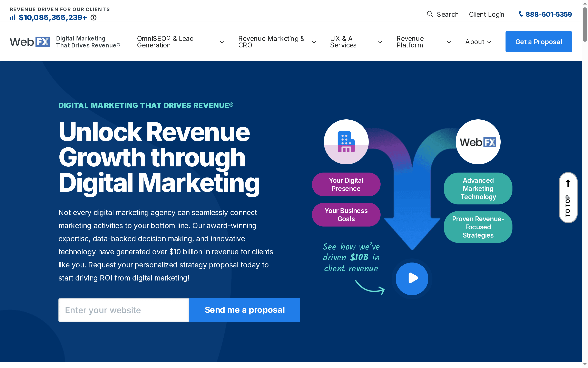Expand OmniSEO & Lead Generation chevron
Image resolution: width=588 pixels, height=368 pixels.
pyautogui.click(x=222, y=42)
